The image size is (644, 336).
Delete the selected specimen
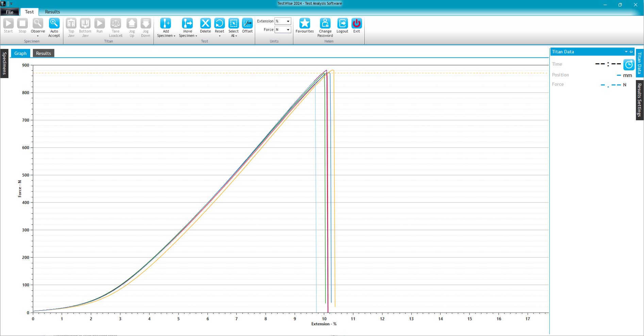click(205, 24)
